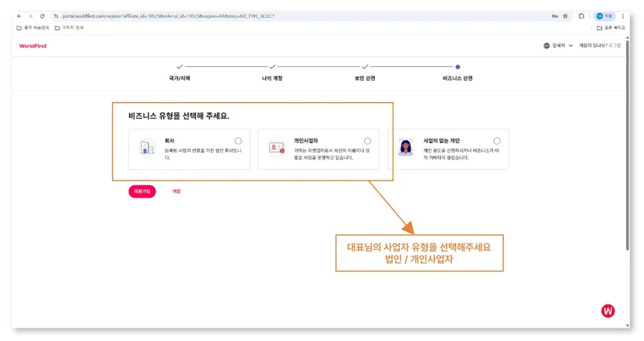Open the browser extensions puzzle icon
Screen dimensions: 644x341
[x=581, y=16]
